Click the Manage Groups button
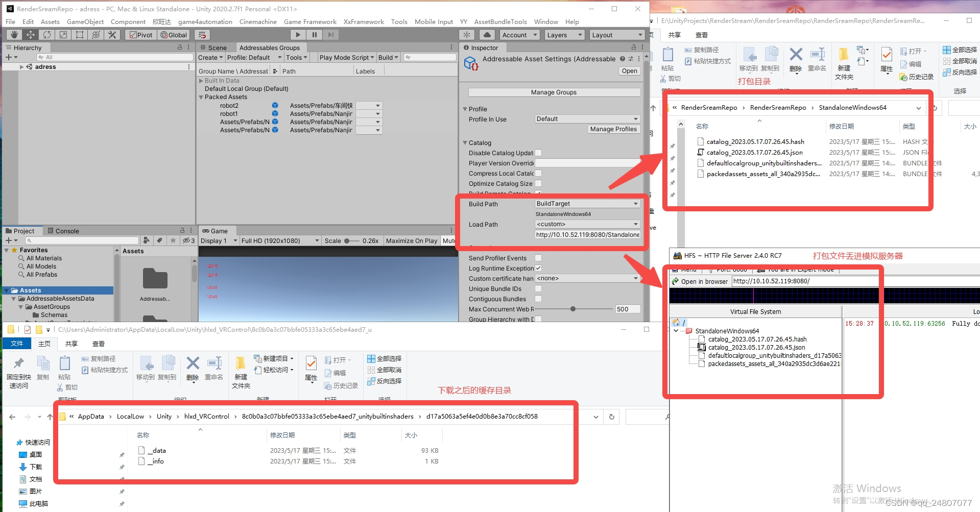 (553, 92)
